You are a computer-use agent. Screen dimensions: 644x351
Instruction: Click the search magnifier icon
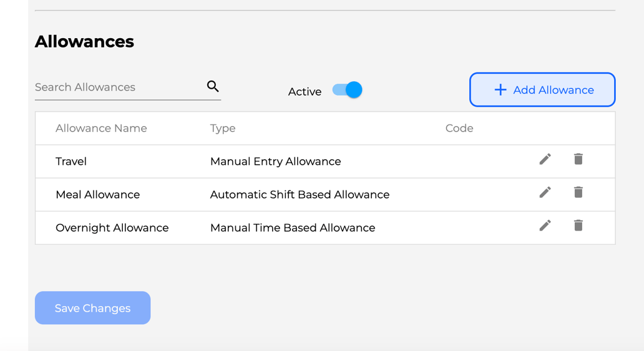(213, 86)
